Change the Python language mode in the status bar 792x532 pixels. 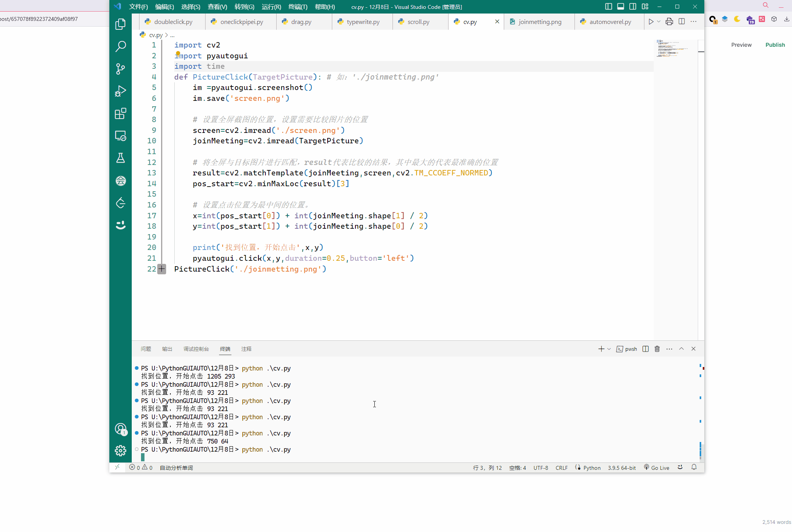coord(592,467)
